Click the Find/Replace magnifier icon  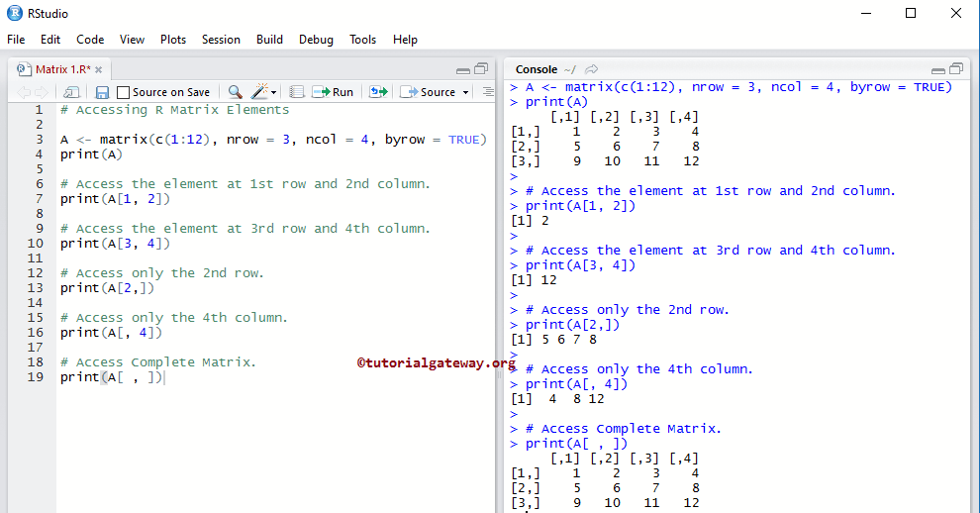click(235, 92)
